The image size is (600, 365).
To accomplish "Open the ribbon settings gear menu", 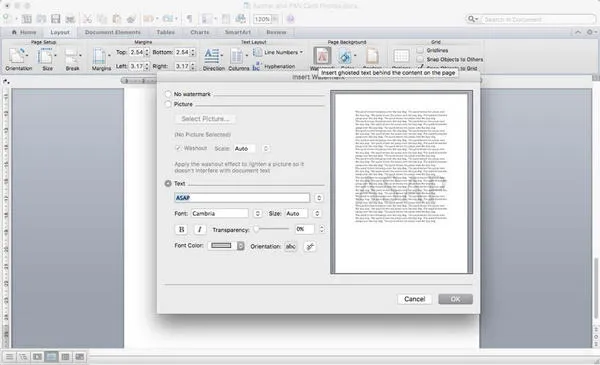I will 591,32.
